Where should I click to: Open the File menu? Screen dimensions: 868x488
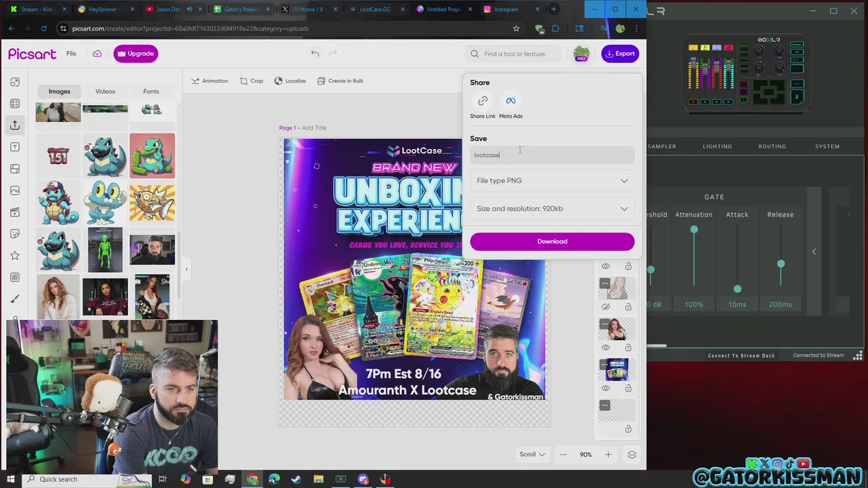tap(71, 54)
